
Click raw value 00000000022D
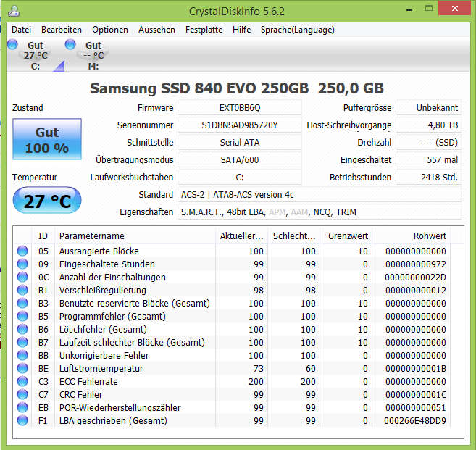tap(415, 277)
